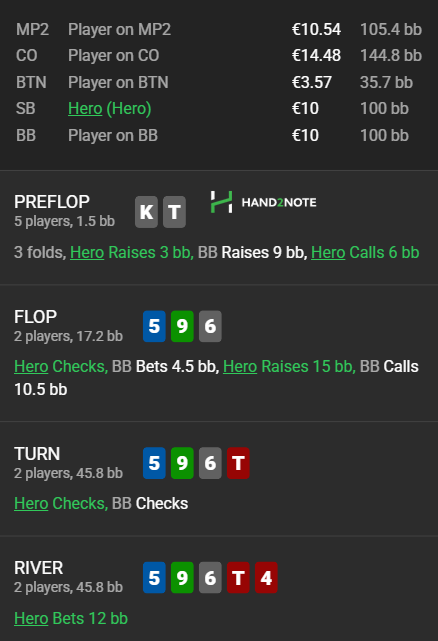Image resolution: width=438 pixels, height=641 pixels.
Task: Select the green 9 card on flop
Action: pyautogui.click(x=182, y=326)
